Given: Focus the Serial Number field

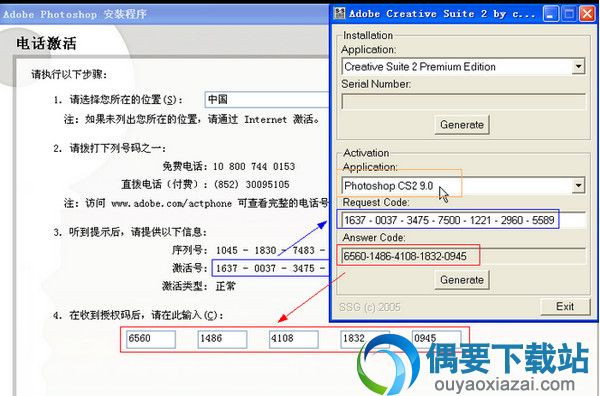Looking at the screenshot, I should pyautogui.click(x=463, y=102).
